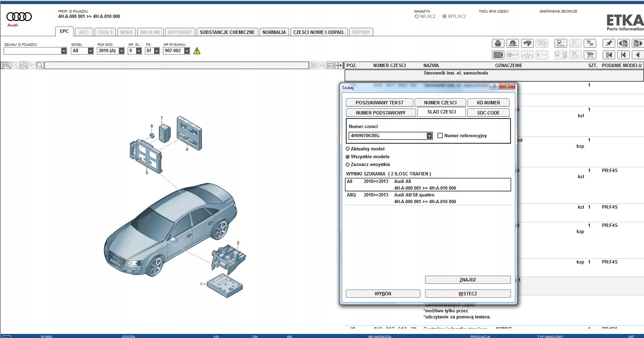The width and height of the screenshot is (644, 338).
Task: Toggle the 3D view icon
Action: click(x=313, y=65)
